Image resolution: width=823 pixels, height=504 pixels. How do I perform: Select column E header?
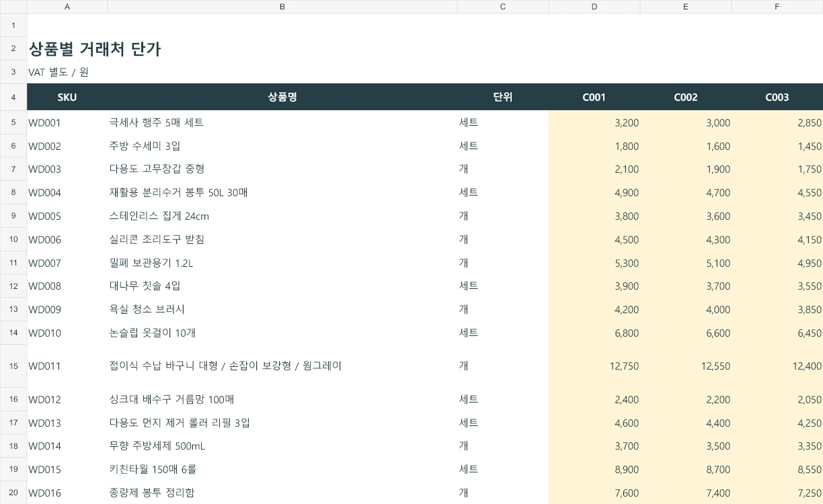686,7
